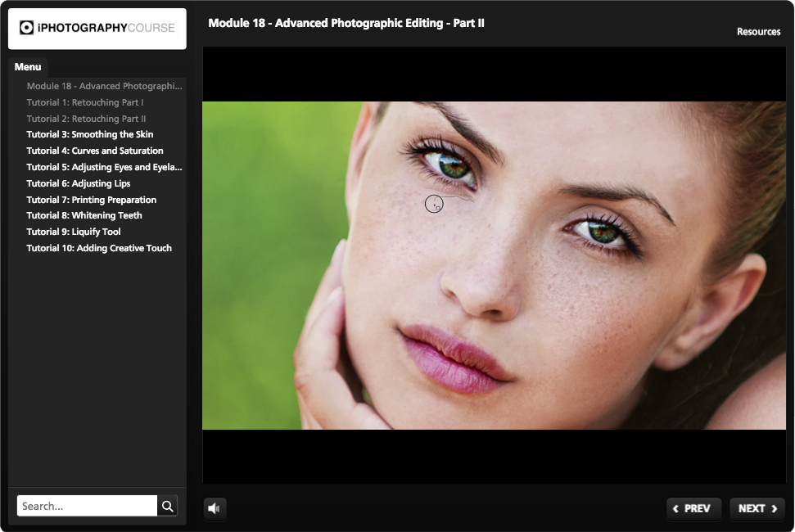Open Tutorial 4: Curves and Saturation
This screenshot has height=532, width=795.
coord(95,151)
